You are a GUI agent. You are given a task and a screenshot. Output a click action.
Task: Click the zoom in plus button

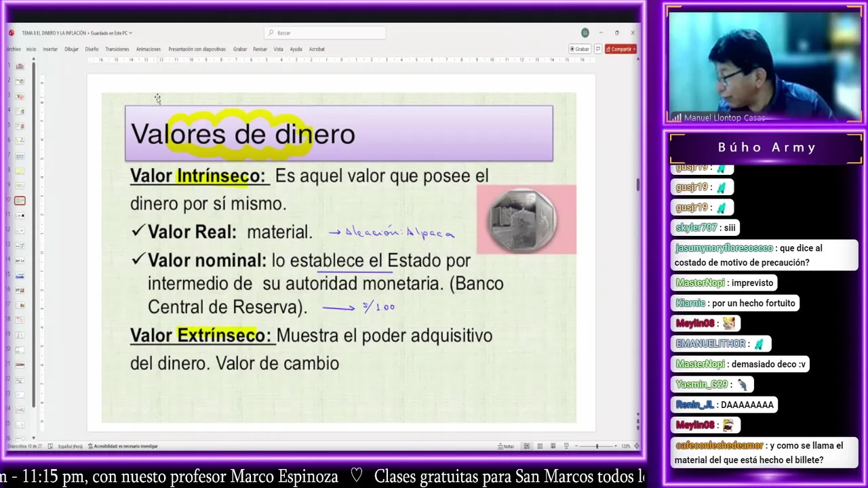coord(617,446)
